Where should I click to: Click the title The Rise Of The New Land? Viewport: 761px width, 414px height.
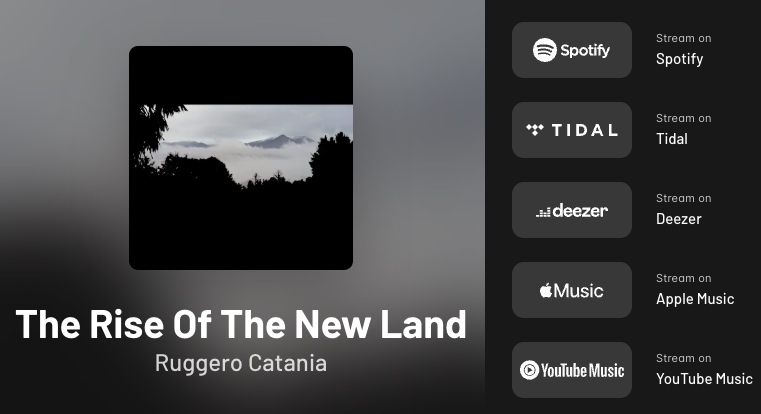pyautogui.click(x=241, y=324)
